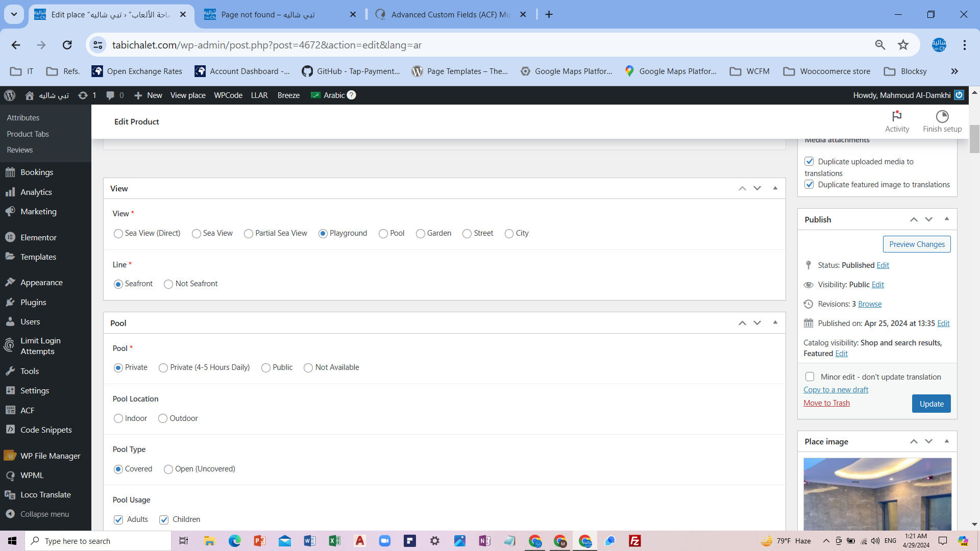Edit the Visibility setting link
Viewport: 980px width, 551px height.
(x=877, y=285)
